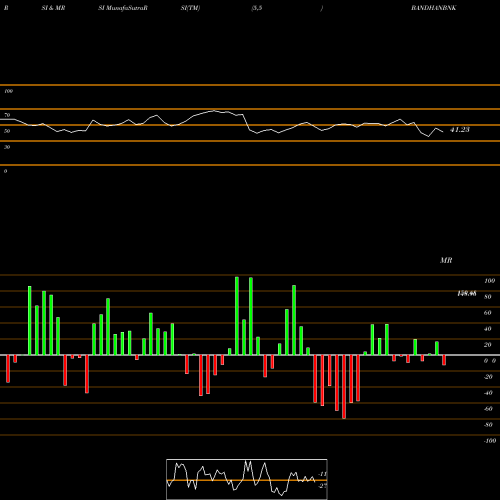Click the lowest red MR histogram bar
The image size is (500, 500).
(x=344, y=387)
